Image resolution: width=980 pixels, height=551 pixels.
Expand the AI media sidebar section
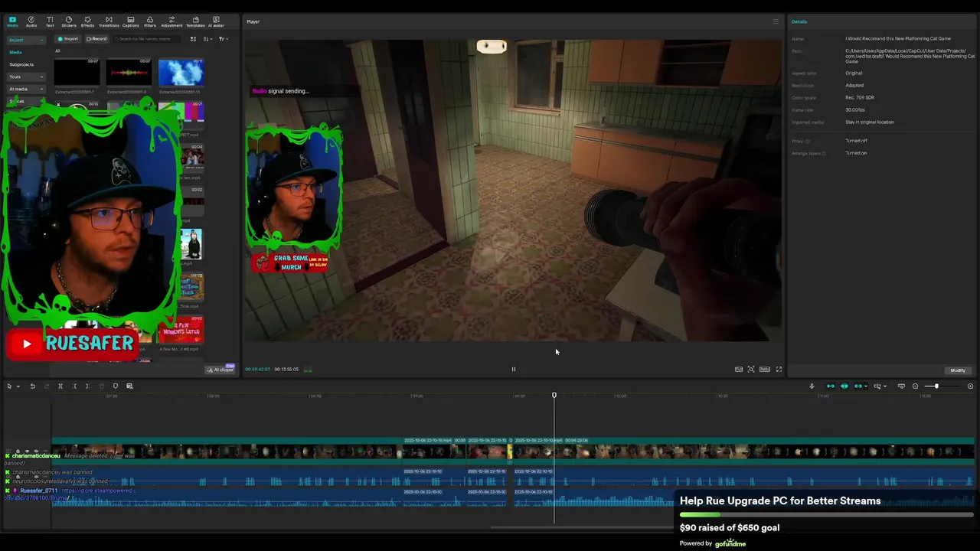pyautogui.click(x=26, y=89)
